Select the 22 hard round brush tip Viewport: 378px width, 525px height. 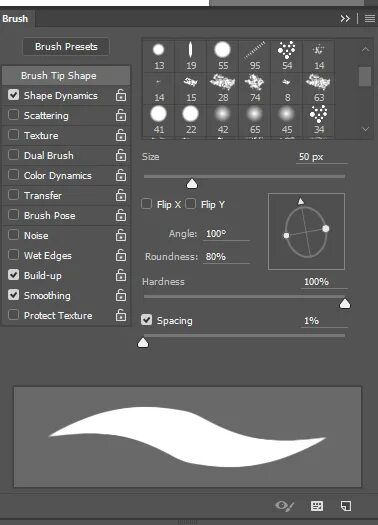click(191, 120)
